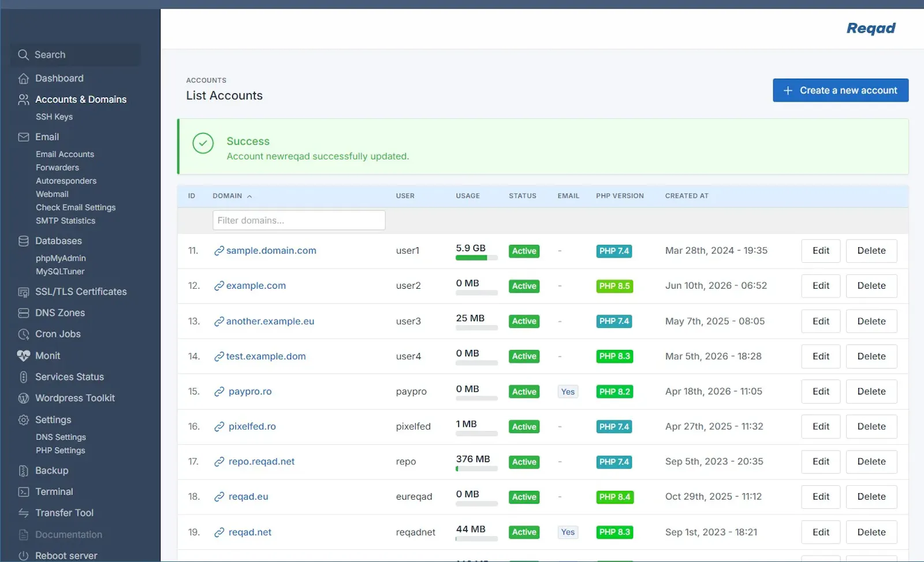The width and height of the screenshot is (924, 562).
Task: Click Create a new account button
Action: 840,90
